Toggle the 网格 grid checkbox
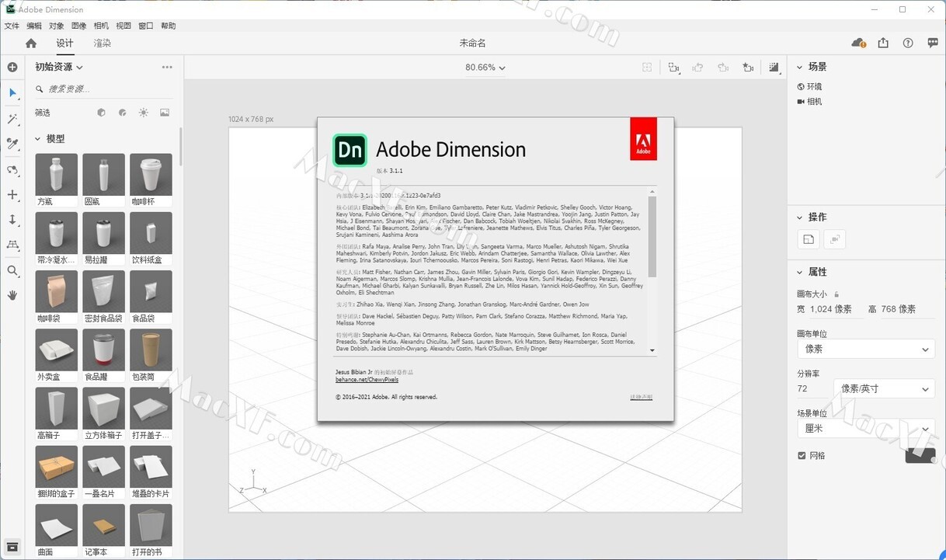The height and width of the screenshot is (560, 946). coord(802,456)
